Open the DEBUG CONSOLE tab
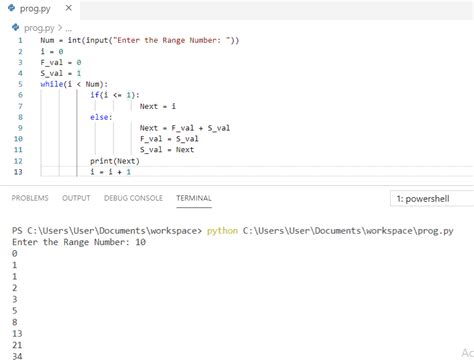This screenshot has width=474, height=363. (x=133, y=198)
